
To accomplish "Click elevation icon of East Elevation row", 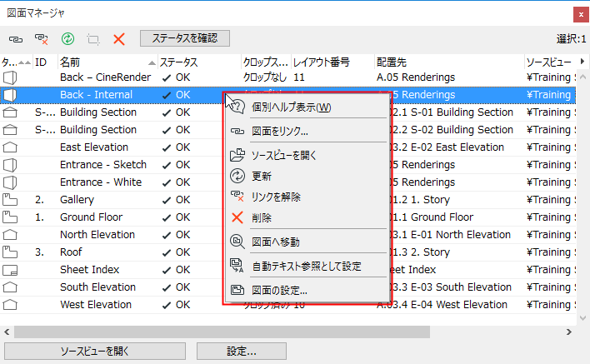I will [10, 147].
